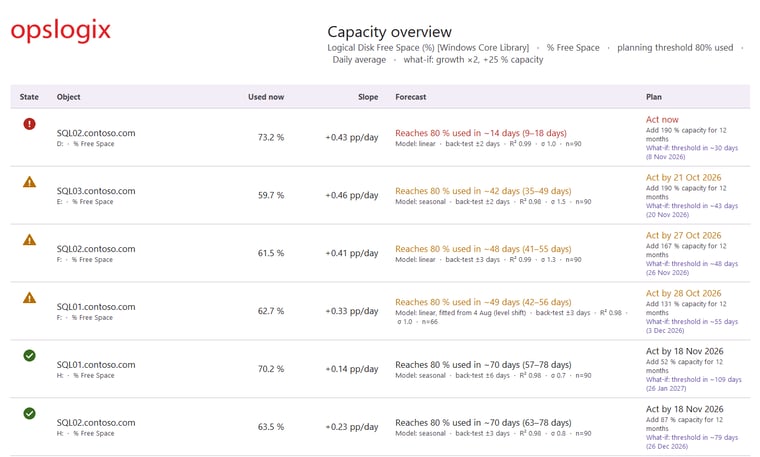Click forecast 'Reaches 80 % used in ~48 days'
Viewport: 760px width, 457px height.
pos(483,249)
